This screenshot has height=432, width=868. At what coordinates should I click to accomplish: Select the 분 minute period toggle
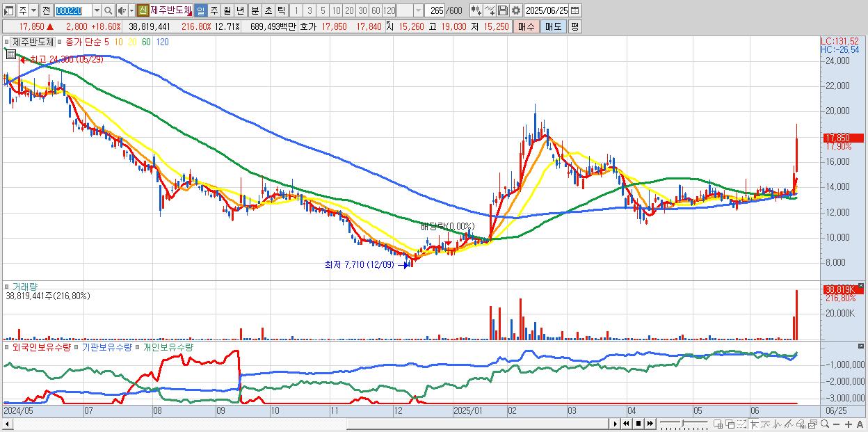(255, 10)
